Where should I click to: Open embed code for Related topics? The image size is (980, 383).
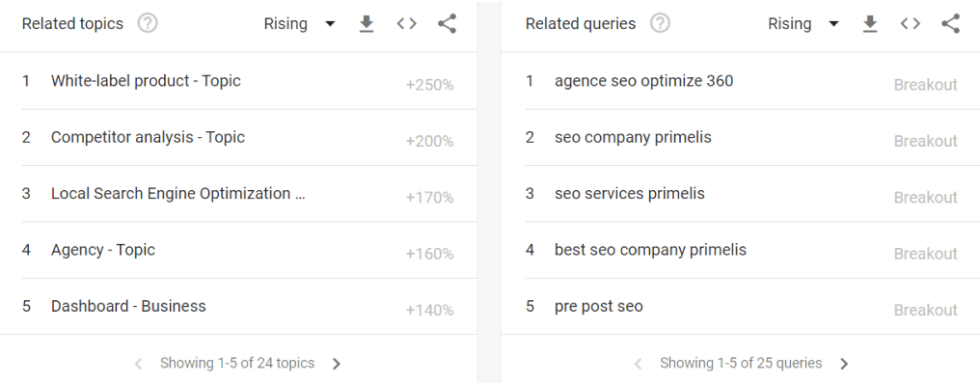tap(406, 24)
